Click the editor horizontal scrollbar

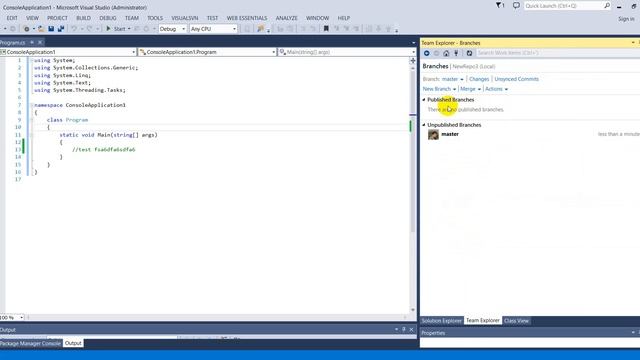click(216, 317)
